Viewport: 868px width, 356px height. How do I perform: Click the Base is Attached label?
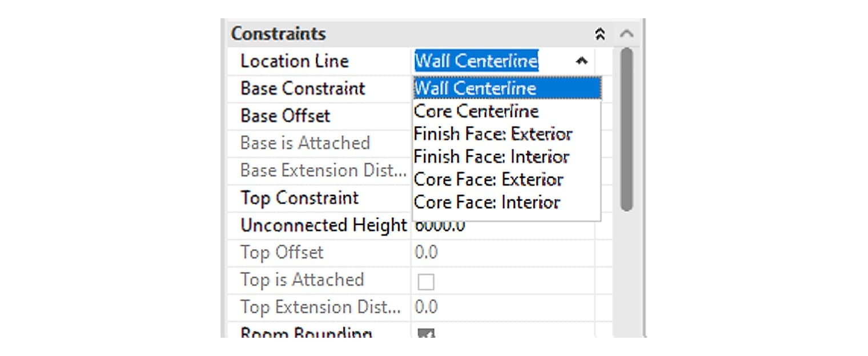click(306, 143)
